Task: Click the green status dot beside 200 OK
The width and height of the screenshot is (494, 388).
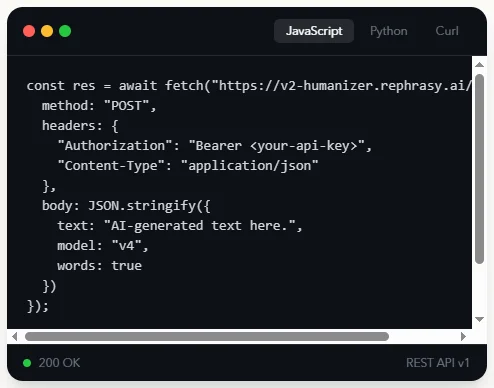Action: coord(27,363)
